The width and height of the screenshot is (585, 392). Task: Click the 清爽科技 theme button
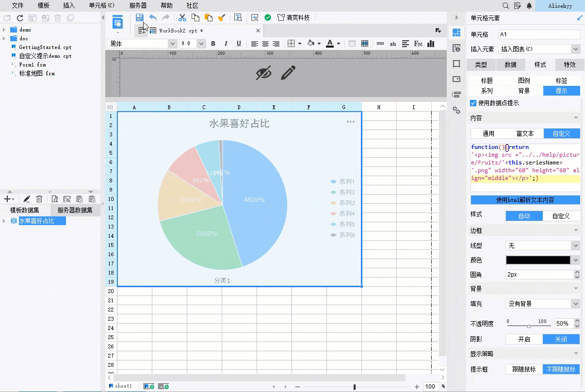click(x=294, y=17)
